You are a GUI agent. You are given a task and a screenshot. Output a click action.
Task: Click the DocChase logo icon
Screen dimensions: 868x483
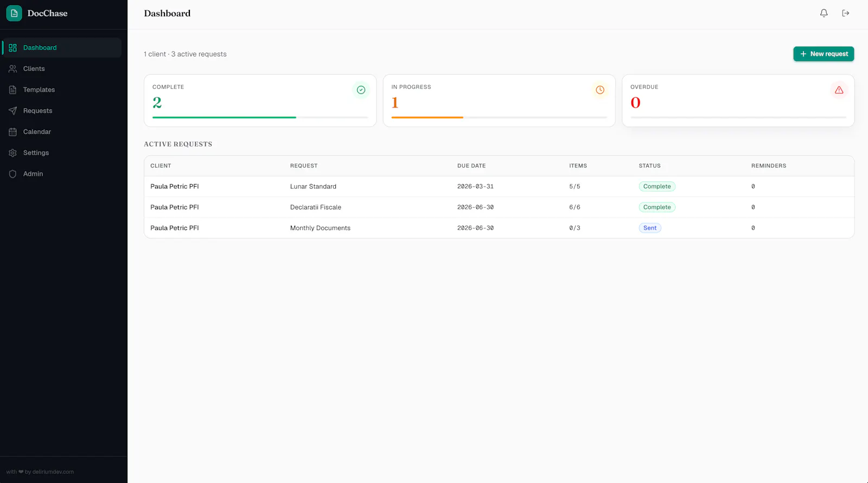(14, 13)
